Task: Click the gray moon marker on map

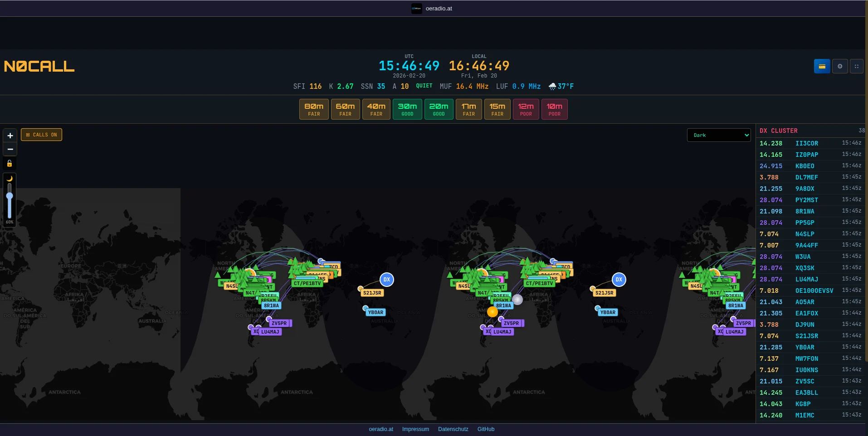Action: click(x=517, y=299)
